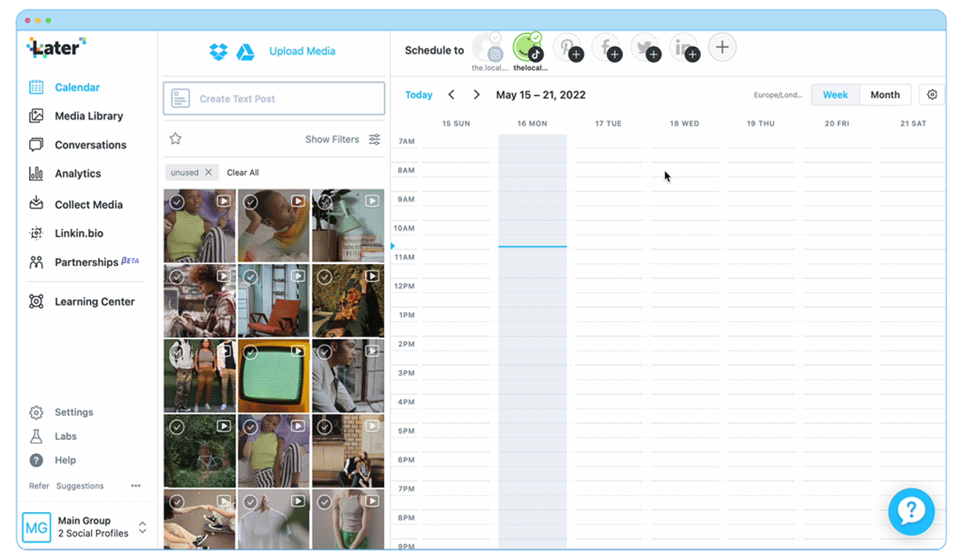Click the 16 MON column header

[532, 124]
